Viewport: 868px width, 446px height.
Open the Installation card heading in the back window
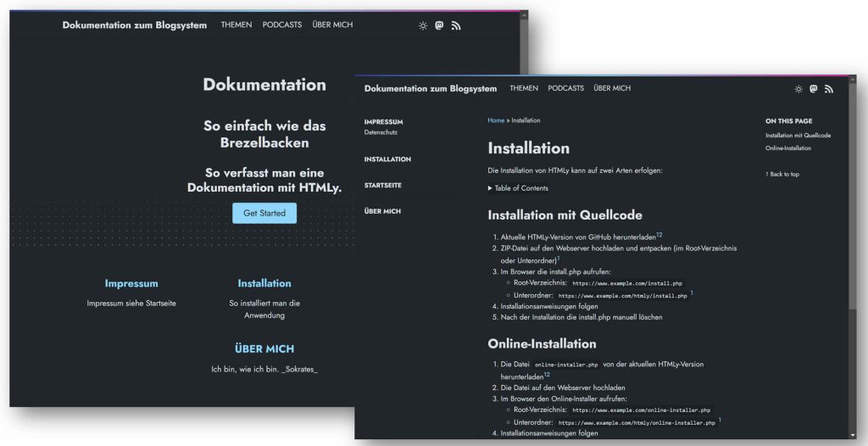[x=264, y=283]
